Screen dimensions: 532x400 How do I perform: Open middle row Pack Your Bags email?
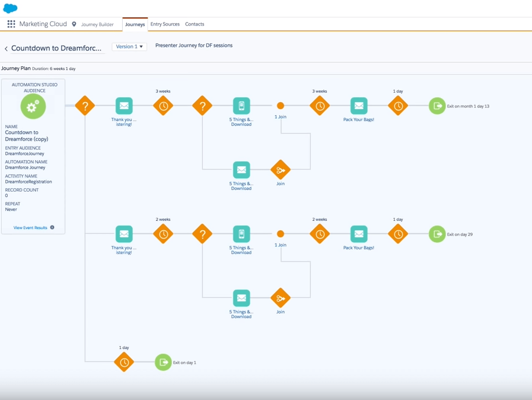coord(359,234)
